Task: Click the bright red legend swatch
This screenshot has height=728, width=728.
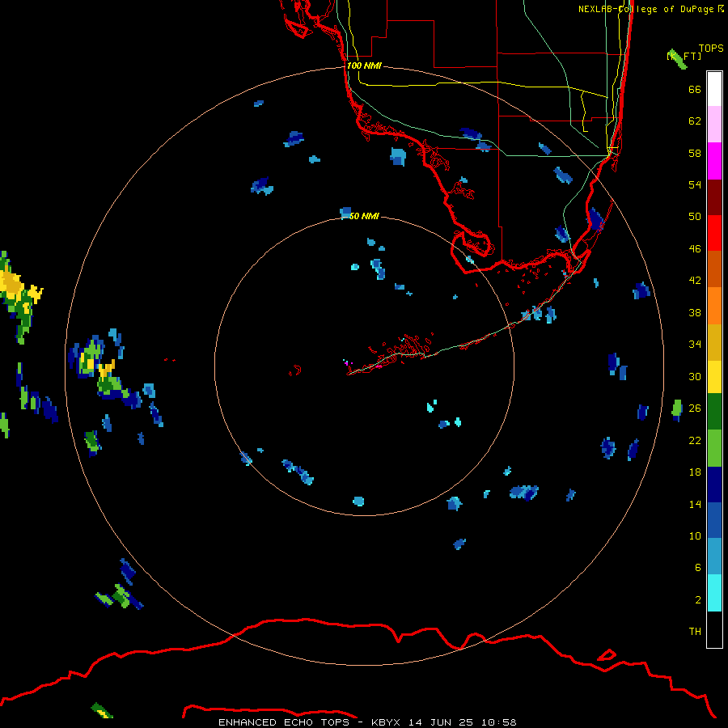Action: tap(714, 233)
